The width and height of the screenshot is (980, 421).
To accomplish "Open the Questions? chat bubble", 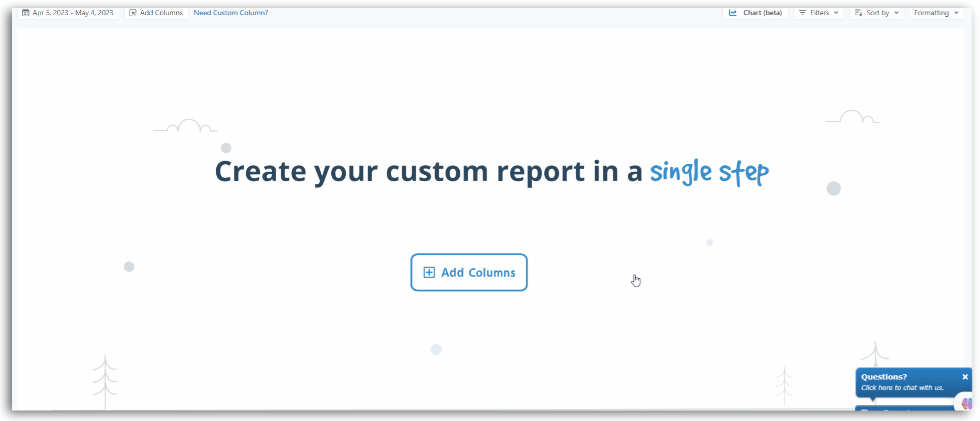I will [x=913, y=382].
